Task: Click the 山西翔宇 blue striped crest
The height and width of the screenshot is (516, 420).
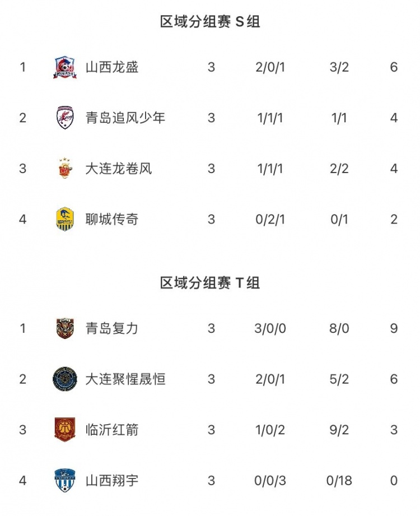Action: pos(66,481)
